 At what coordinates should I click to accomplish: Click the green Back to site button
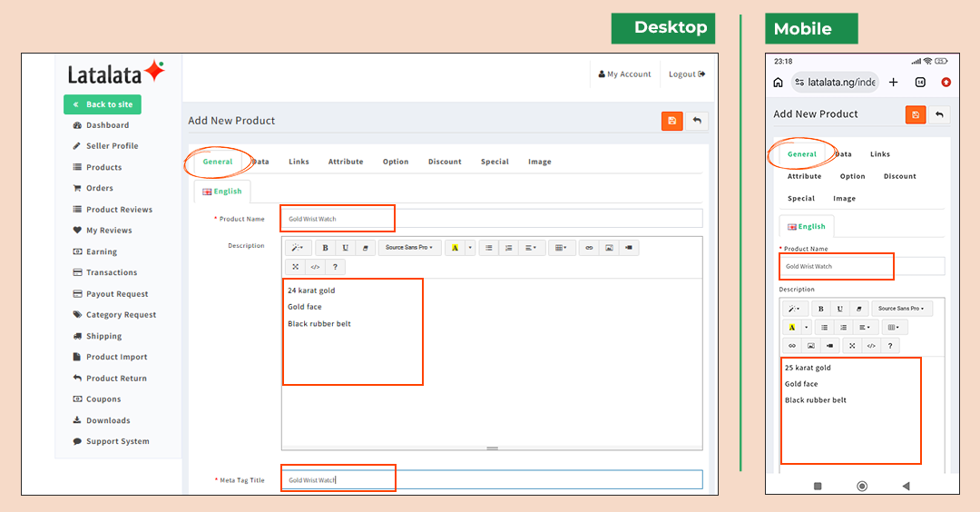103,104
